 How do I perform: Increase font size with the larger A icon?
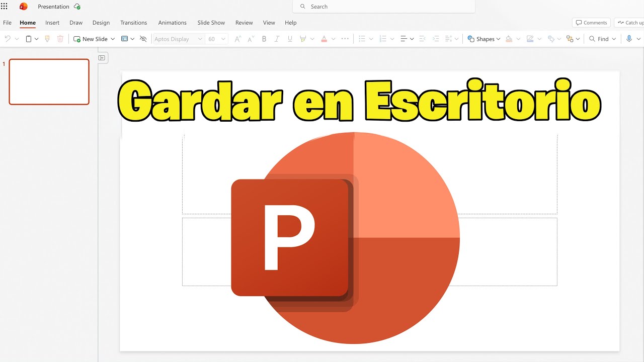[238, 39]
